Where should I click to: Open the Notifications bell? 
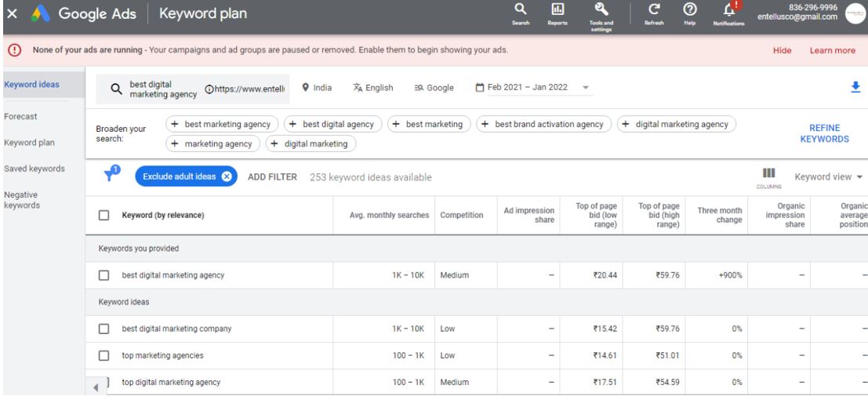(728, 13)
